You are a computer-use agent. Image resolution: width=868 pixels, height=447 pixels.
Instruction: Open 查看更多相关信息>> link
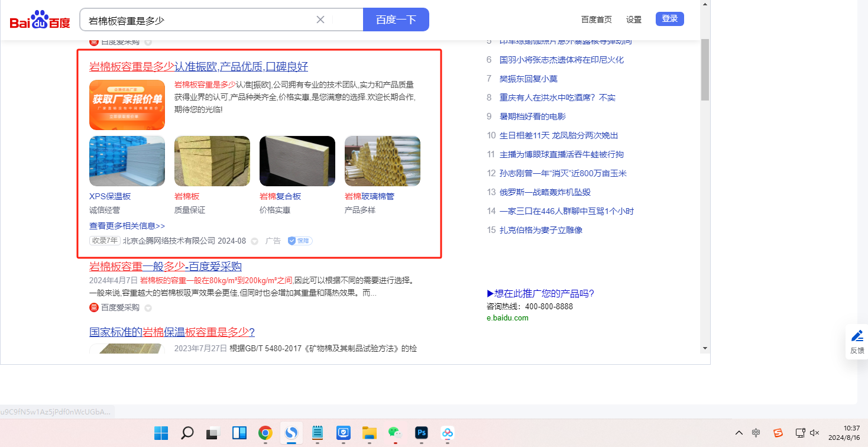(x=127, y=226)
